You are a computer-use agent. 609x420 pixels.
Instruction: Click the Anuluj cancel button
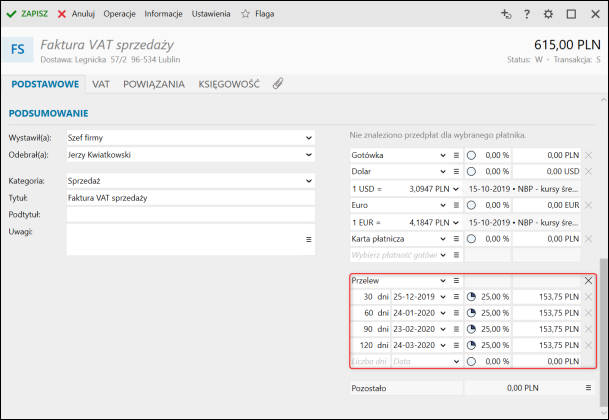click(76, 14)
